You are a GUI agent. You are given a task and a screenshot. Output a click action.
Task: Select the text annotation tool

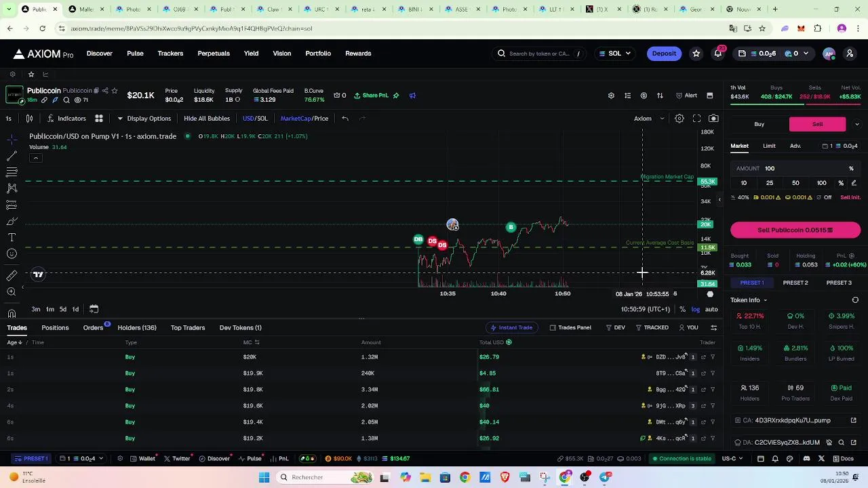12,237
